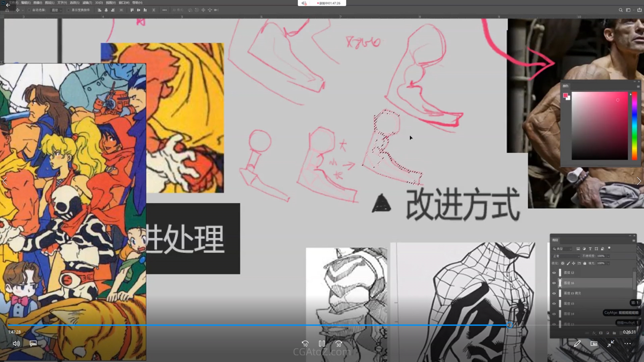Click the pencil edit icon
This screenshot has height=362, width=644.
[577, 344]
